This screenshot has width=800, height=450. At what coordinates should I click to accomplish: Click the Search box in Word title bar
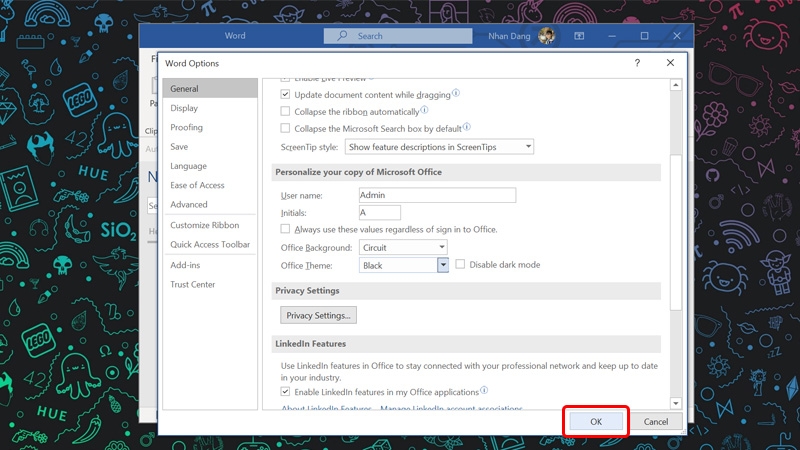pos(398,36)
